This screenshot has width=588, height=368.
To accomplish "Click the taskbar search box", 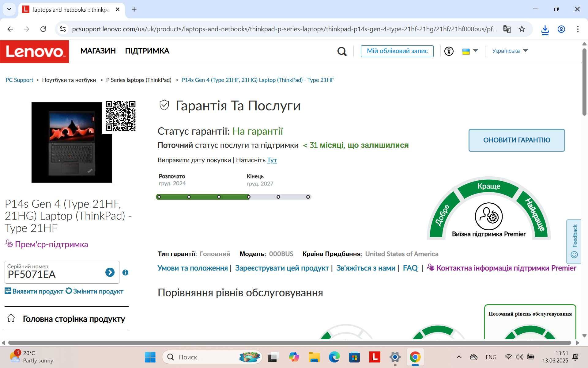I will pos(212,357).
